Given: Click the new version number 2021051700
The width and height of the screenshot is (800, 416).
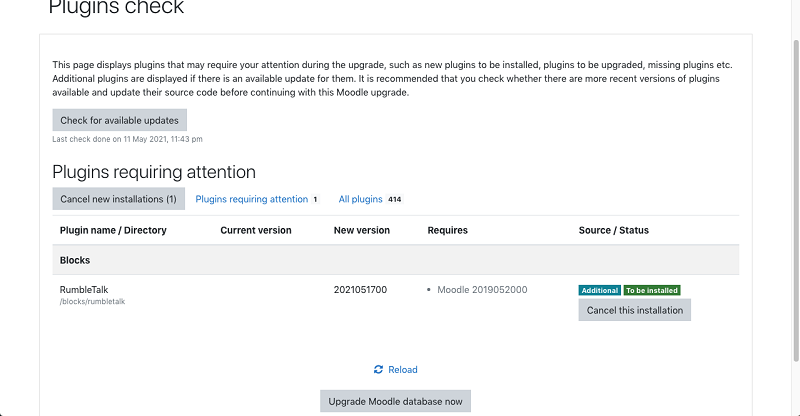Looking at the screenshot, I should 360,290.
